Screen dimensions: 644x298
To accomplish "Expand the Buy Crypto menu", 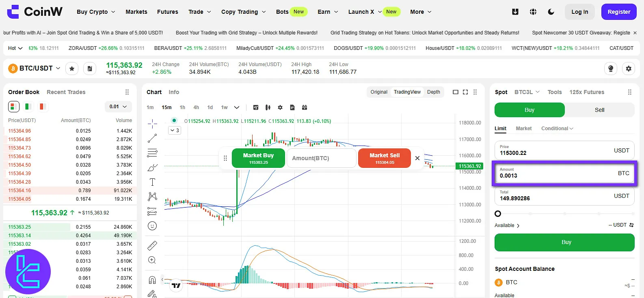I will tap(96, 12).
